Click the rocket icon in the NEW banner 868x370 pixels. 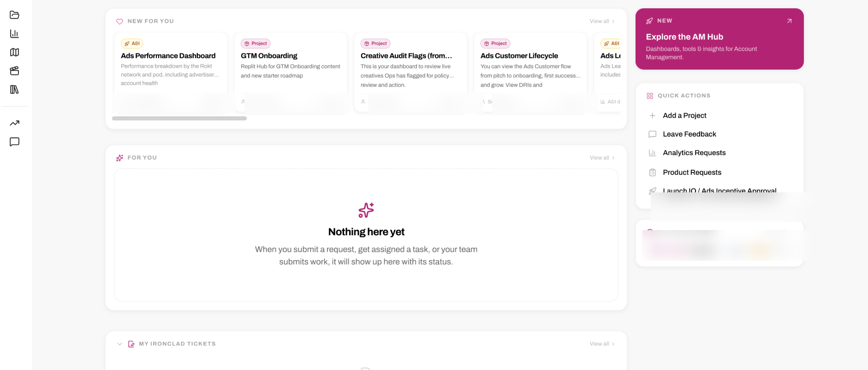click(649, 21)
